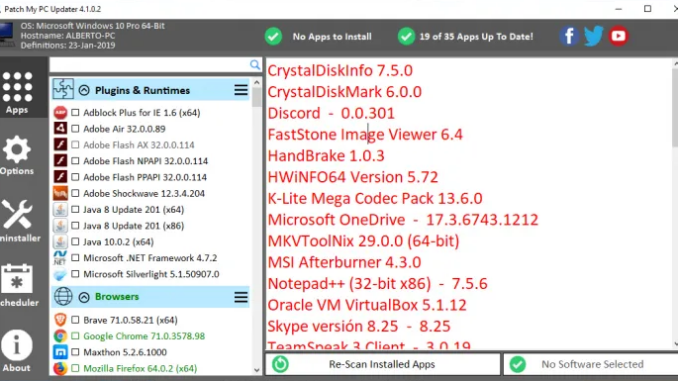Check the Adobe Flash PPAPI checkbox

pos(75,177)
